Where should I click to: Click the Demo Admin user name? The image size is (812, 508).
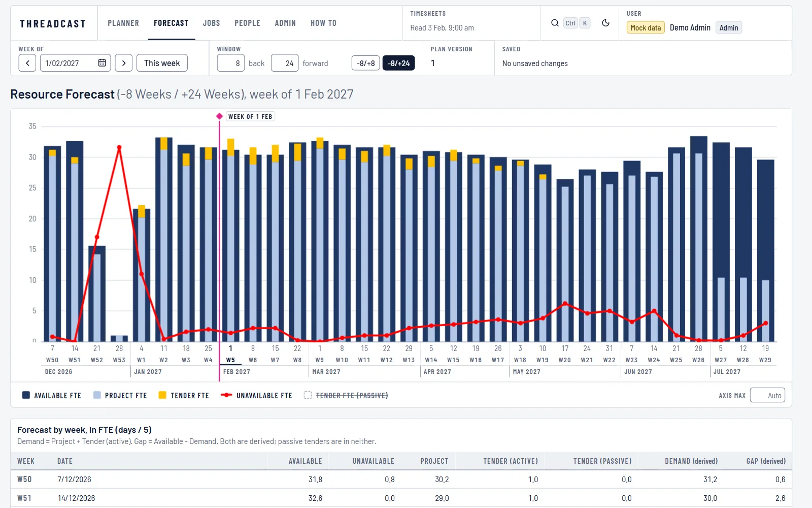click(x=690, y=27)
